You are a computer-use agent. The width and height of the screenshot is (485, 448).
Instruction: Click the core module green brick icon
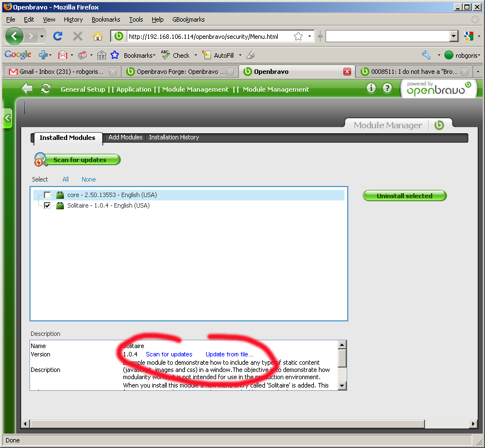[60, 195]
